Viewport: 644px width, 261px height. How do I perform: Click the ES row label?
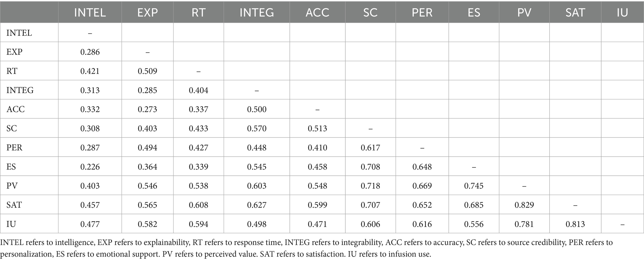(11, 167)
